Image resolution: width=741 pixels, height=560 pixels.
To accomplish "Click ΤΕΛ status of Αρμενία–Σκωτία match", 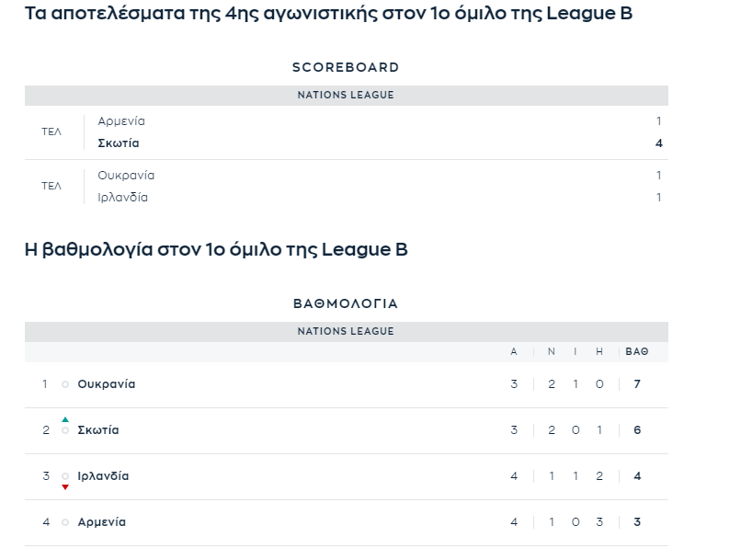I will (51, 131).
